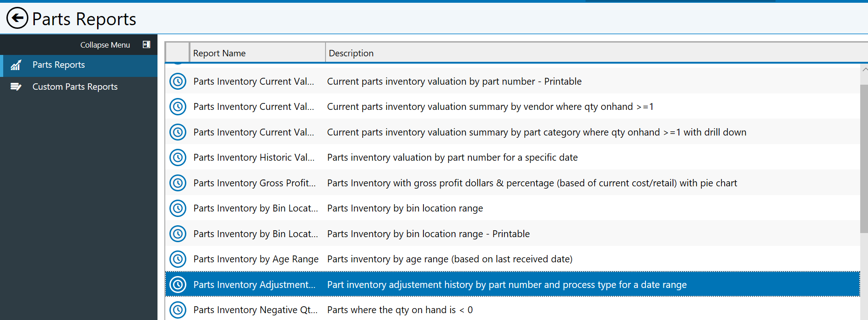Viewport: 868px width, 320px height.
Task: Click clock icon for bin location range - Printable
Action: coord(178,234)
